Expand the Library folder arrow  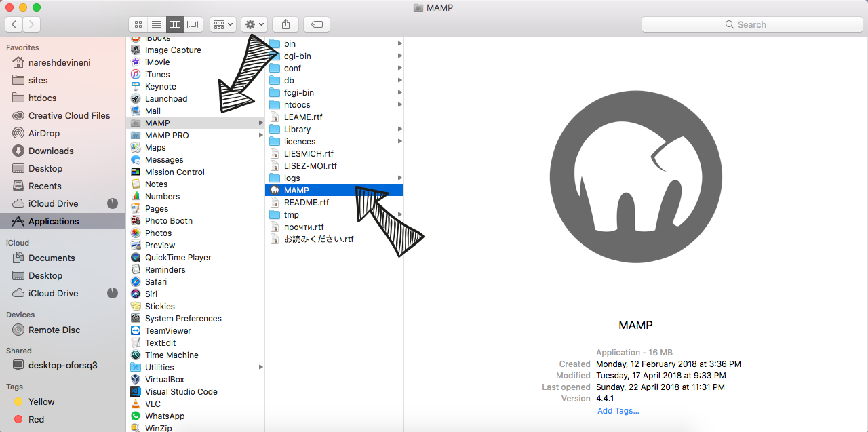click(400, 130)
